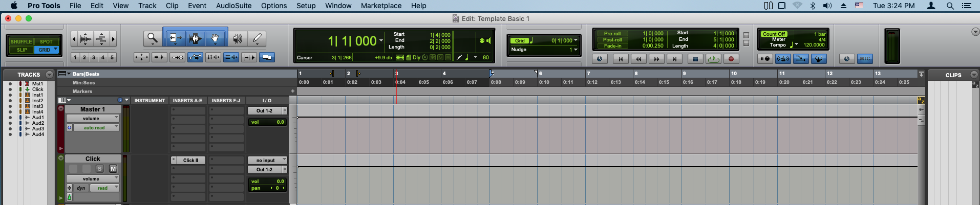Open Master 1 volume view selector
This screenshot has height=205, width=980.
coord(93,119)
